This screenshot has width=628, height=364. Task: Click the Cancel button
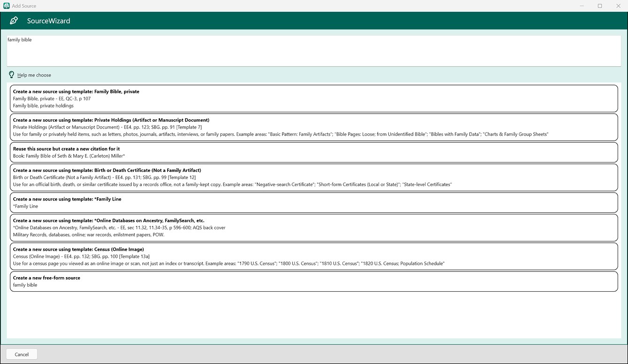pyautogui.click(x=22, y=354)
